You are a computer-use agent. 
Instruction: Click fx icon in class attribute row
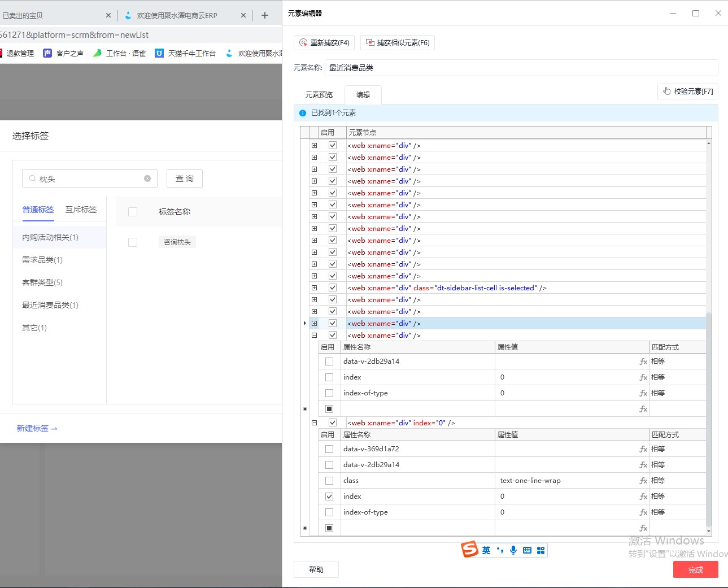point(643,481)
